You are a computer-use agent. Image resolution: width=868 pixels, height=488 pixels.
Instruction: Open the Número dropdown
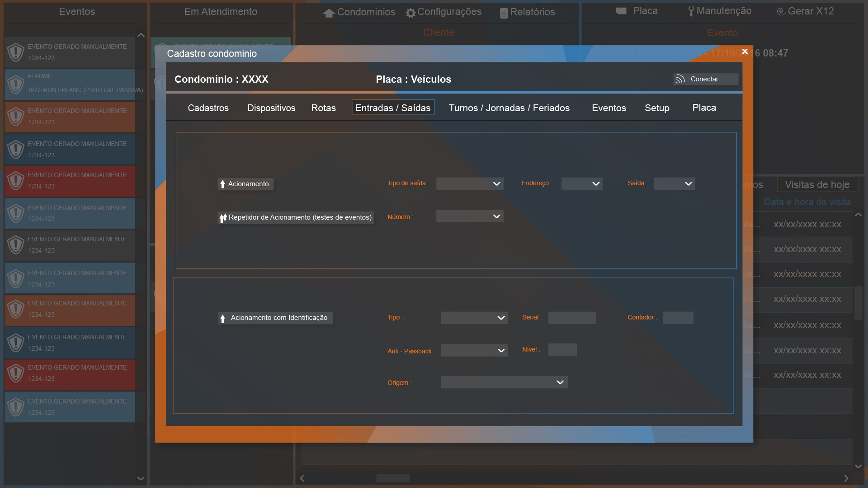[470, 216]
